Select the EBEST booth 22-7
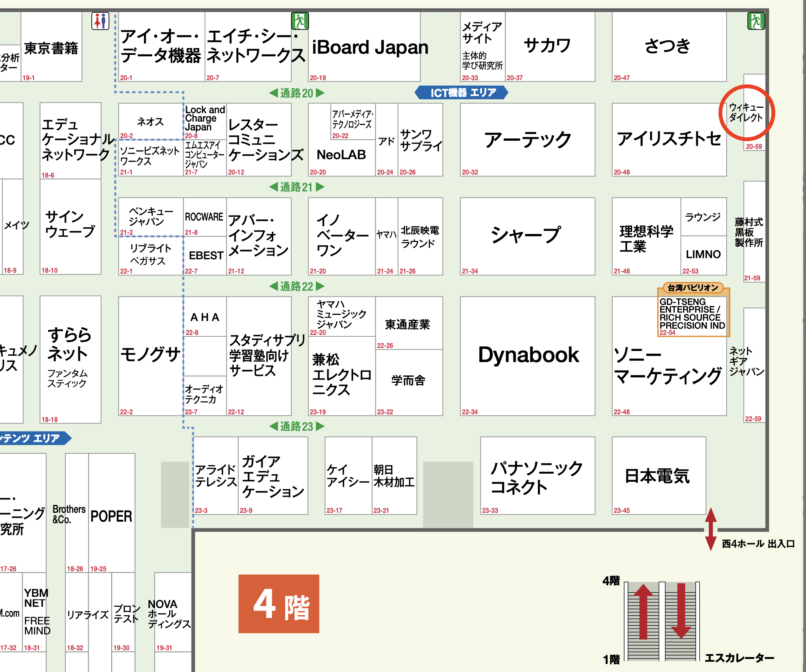 click(x=205, y=255)
